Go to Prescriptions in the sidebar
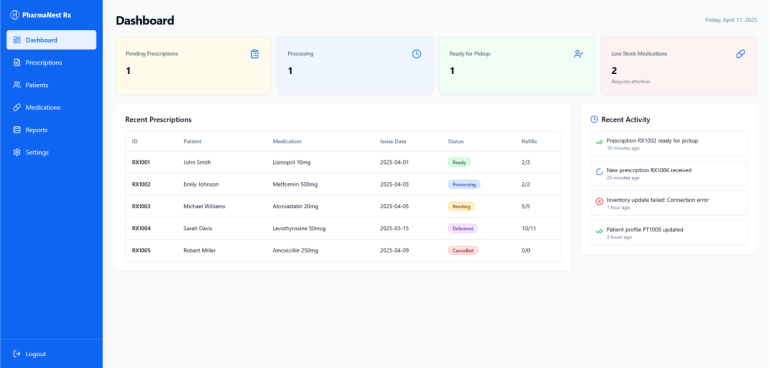The height and width of the screenshot is (368, 770). click(52, 62)
